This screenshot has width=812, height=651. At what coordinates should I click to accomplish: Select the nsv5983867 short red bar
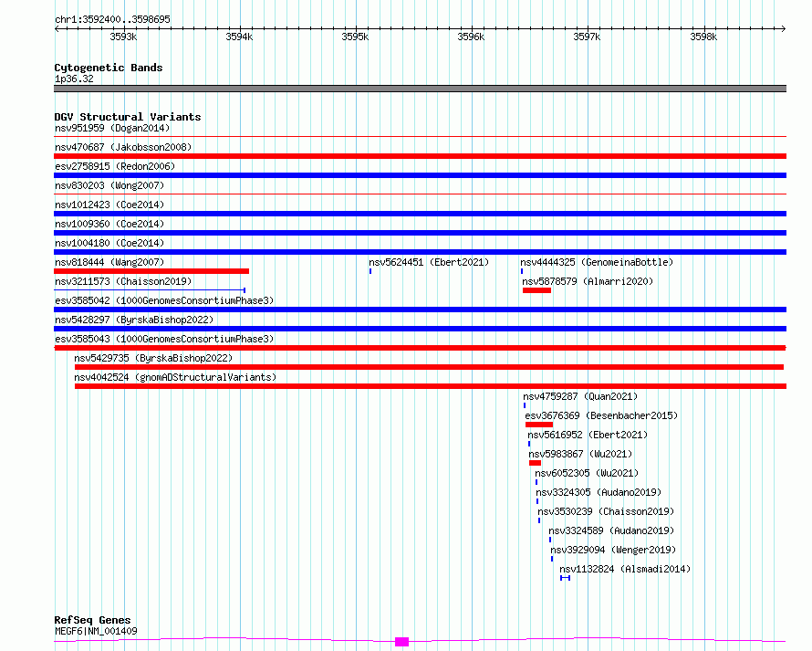point(535,463)
